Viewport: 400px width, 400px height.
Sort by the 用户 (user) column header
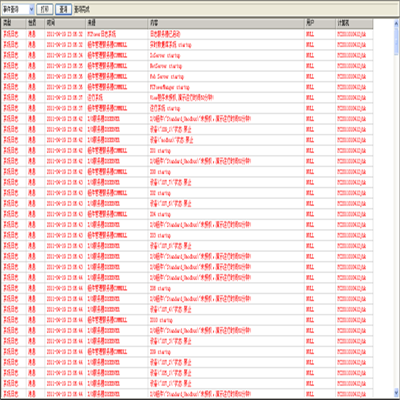(320, 23)
